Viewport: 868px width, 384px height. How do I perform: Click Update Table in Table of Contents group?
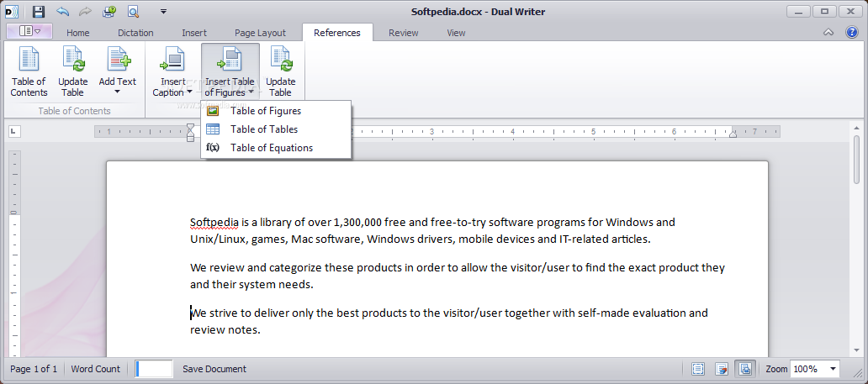pyautogui.click(x=72, y=72)
